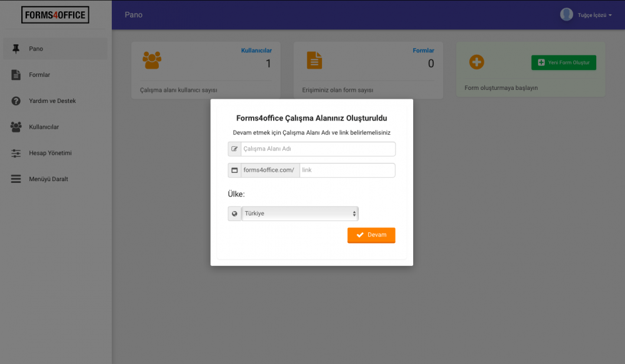Open Formlar in the sidebar
625x364 pixels.
pos(39,75)
